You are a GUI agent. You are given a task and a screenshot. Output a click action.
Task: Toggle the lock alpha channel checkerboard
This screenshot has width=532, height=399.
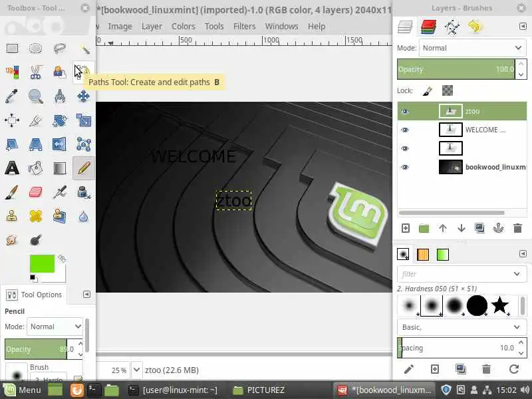[x=448, y=90]
